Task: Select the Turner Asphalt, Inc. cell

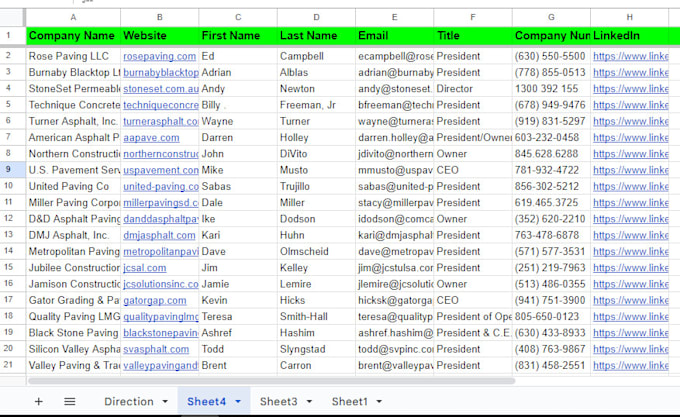Action: (73, 121)
